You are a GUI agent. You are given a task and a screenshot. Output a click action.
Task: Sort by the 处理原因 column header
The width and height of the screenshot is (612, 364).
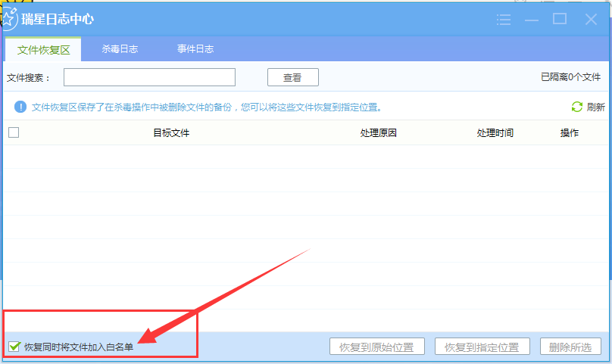tap(379, 132)
